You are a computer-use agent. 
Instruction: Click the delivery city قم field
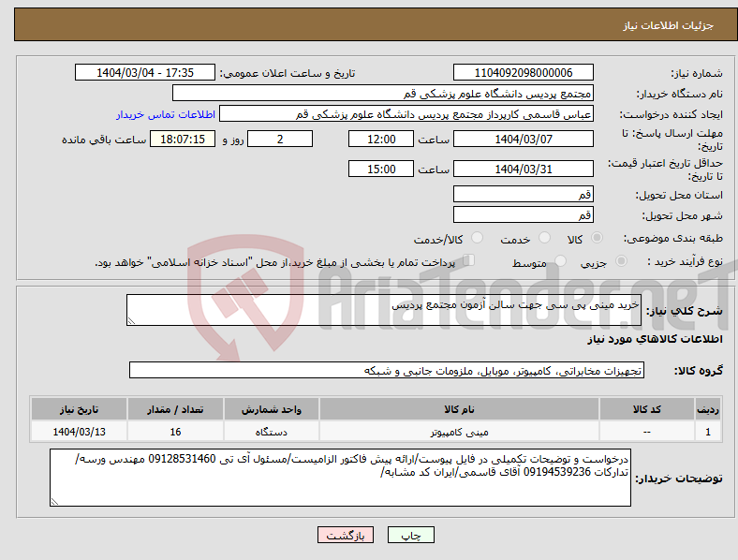click(x=523, y=214)
